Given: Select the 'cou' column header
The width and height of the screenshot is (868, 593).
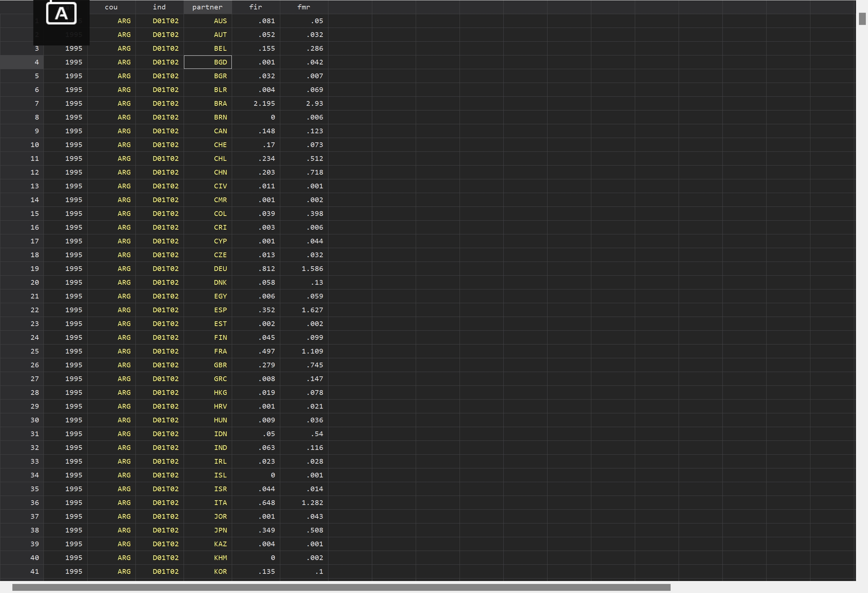Looking at the screenshot, I should pos(111,7).
